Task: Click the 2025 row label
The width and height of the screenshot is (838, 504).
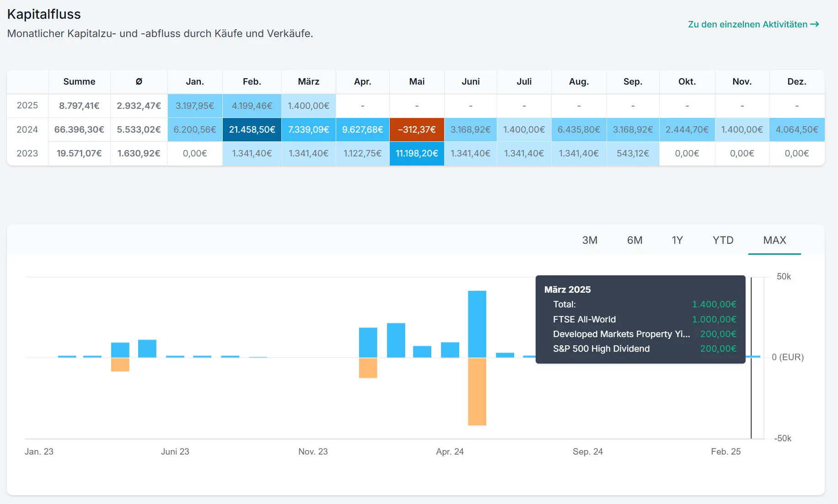Action: [27, 105]
